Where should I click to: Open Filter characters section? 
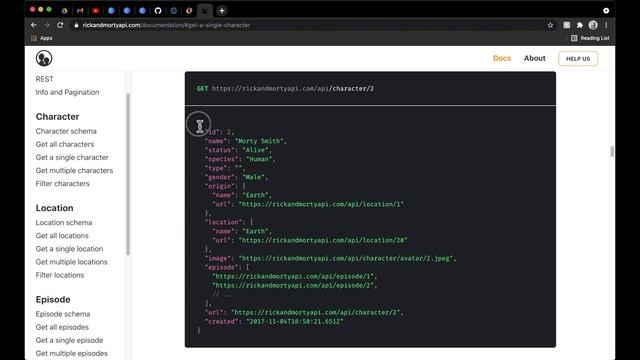pyautogui.click(x=62, y=184)
